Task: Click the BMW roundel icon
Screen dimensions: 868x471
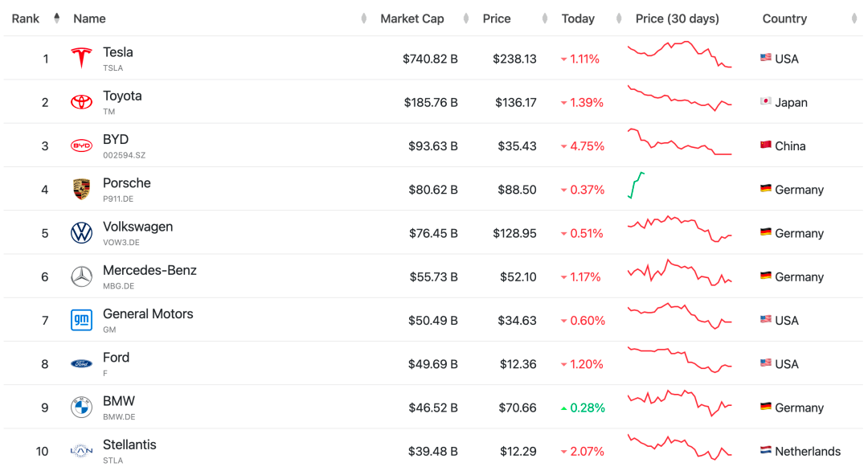Action: 81,408
